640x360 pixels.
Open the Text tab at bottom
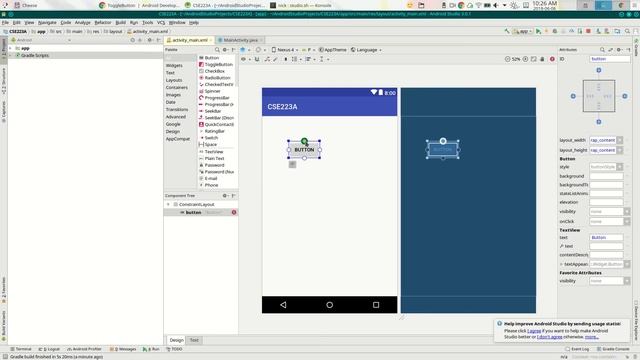tap(194, 340)
